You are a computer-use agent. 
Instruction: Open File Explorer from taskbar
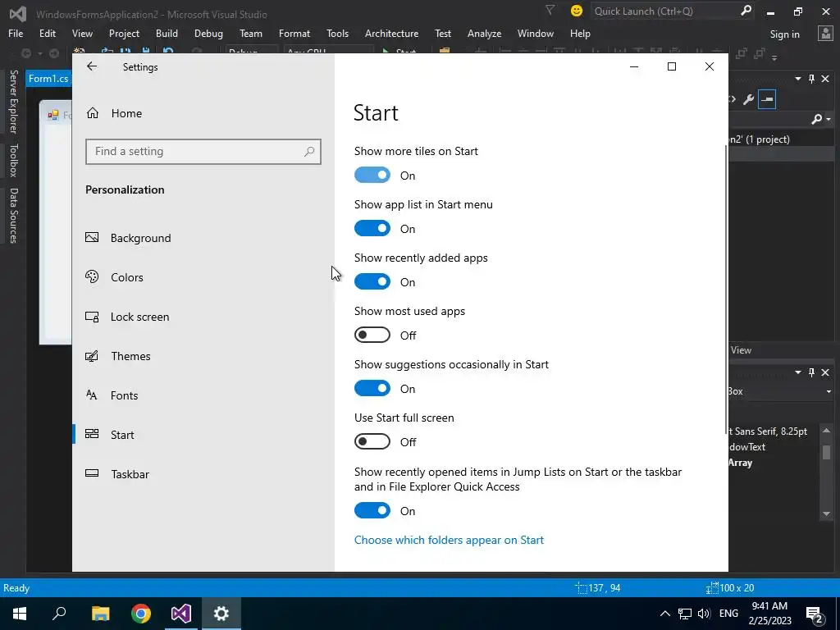tap(100, 614)
